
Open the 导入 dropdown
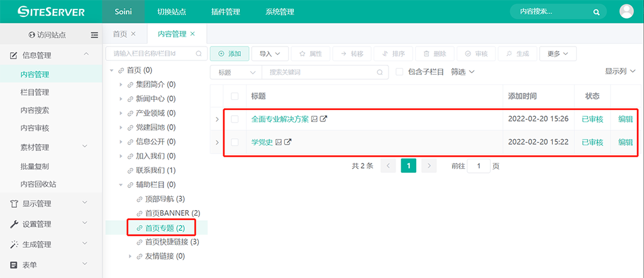270,54
